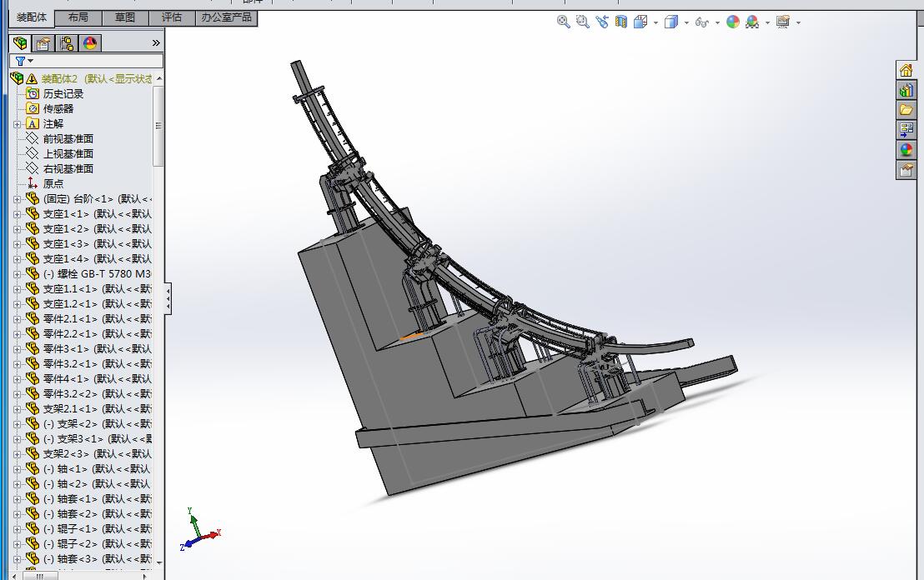Click the View Settings monitor icon
The image size is (924, 580).
click(x=782, y=22)
